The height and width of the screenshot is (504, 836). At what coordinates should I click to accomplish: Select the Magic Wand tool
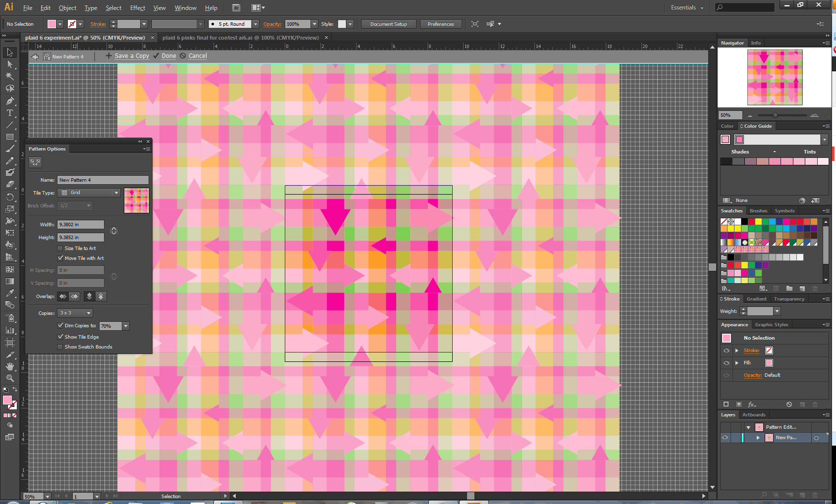coord(9,76)
